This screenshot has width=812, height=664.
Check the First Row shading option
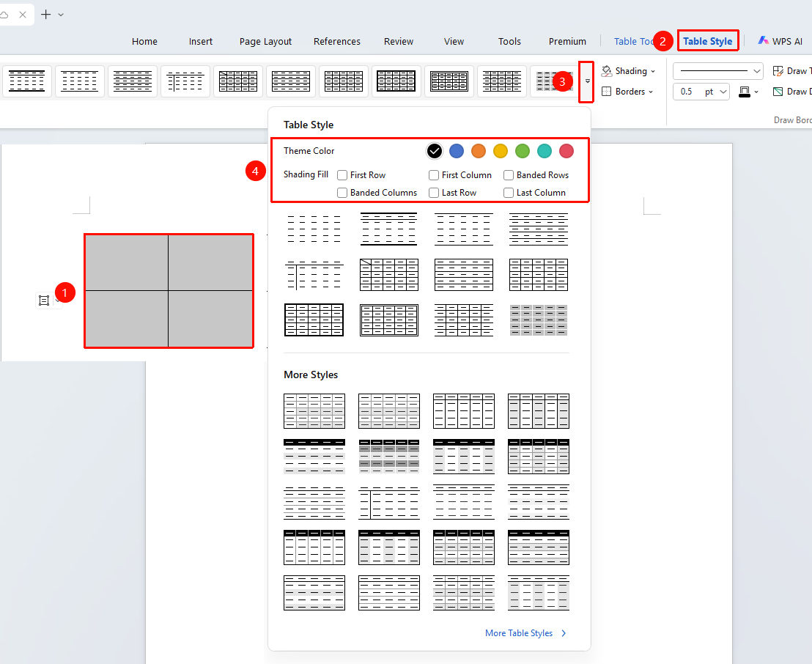pyautogui.click(x=342, y=175)
